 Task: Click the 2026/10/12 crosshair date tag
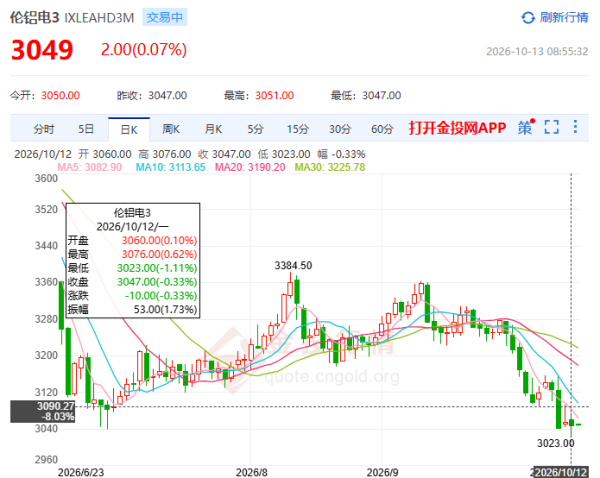click(561, 472)
